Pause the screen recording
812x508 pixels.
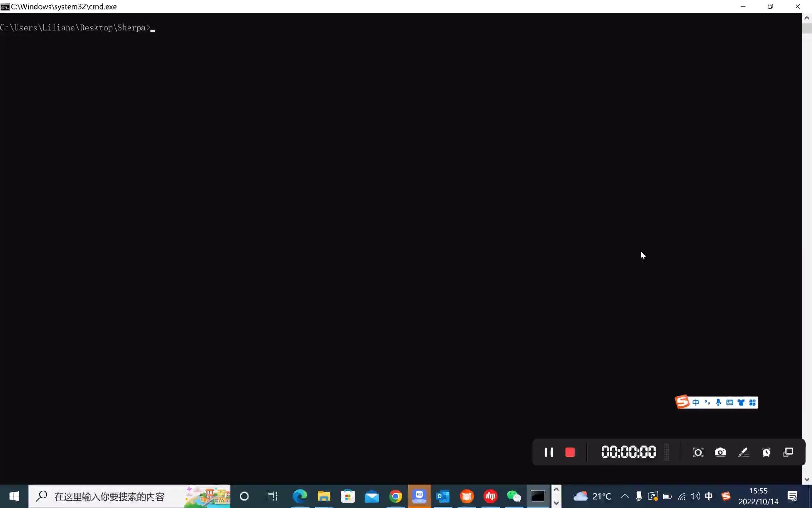point(549,452)
